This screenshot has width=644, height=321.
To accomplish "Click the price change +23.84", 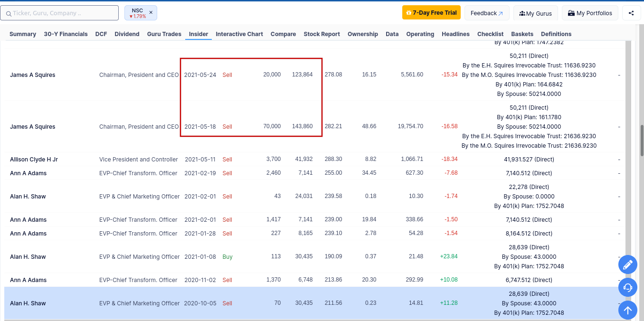I will pos(449,257).
